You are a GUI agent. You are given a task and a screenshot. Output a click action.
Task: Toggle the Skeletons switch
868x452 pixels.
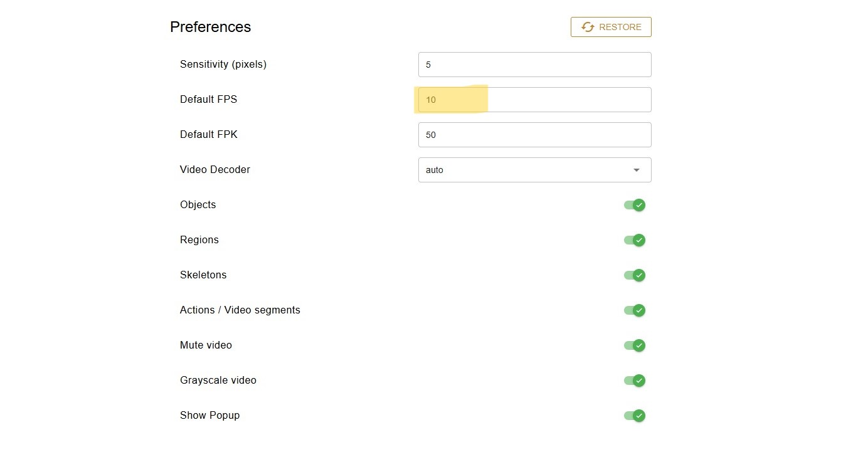tap(634, 275)
